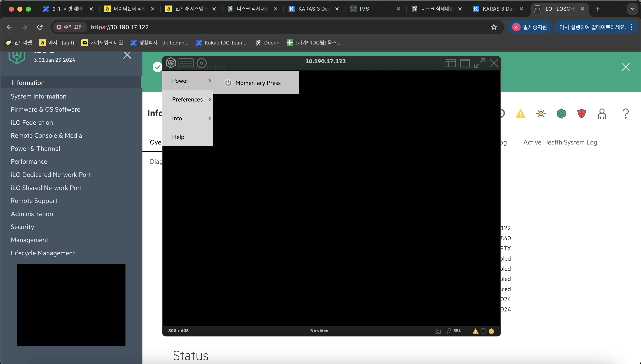The width and height of the screenshot is (641, 364).
Task: Open Chrome's three-dot menu
Action: pos(632,27)
